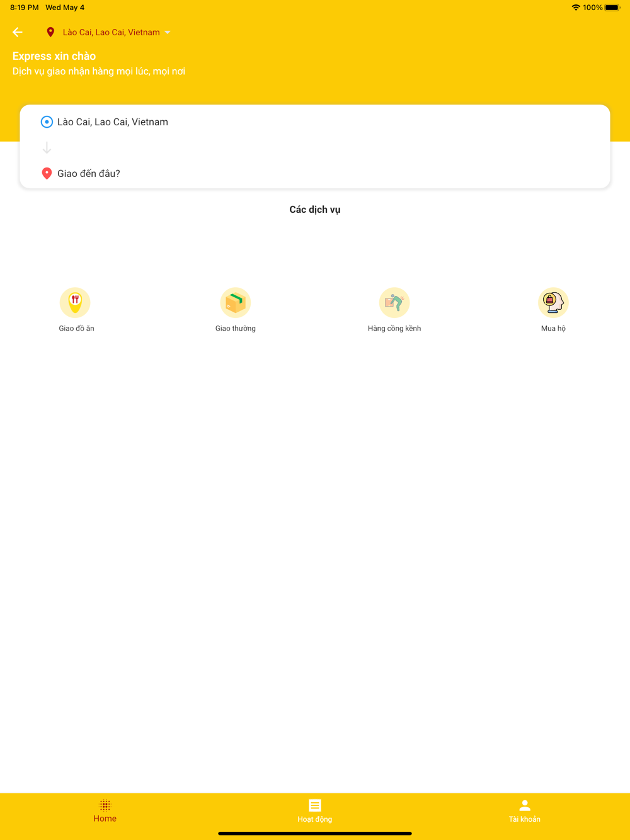This screenshot has height=840, width=630.
Task: Tap the Mua hộ label
Action: [x=553, y=329]
